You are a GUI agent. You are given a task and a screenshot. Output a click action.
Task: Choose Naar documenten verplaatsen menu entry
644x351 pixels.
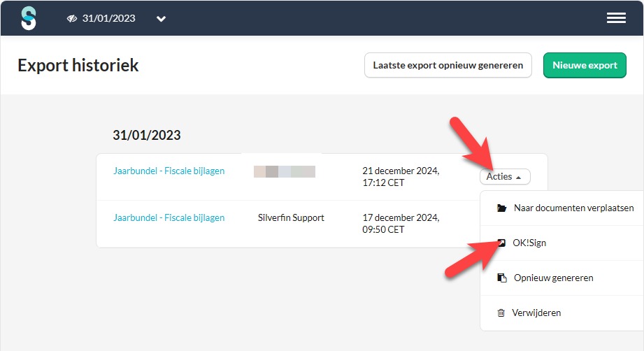(x=562, y=208)
